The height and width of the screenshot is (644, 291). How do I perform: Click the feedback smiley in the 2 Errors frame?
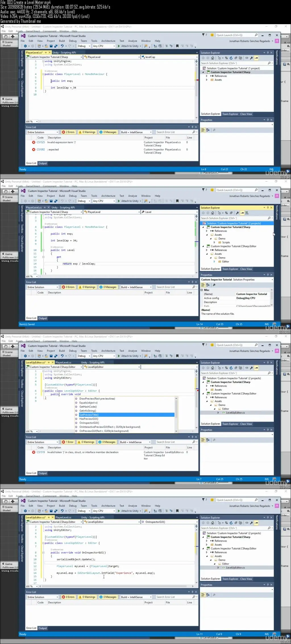212,35
